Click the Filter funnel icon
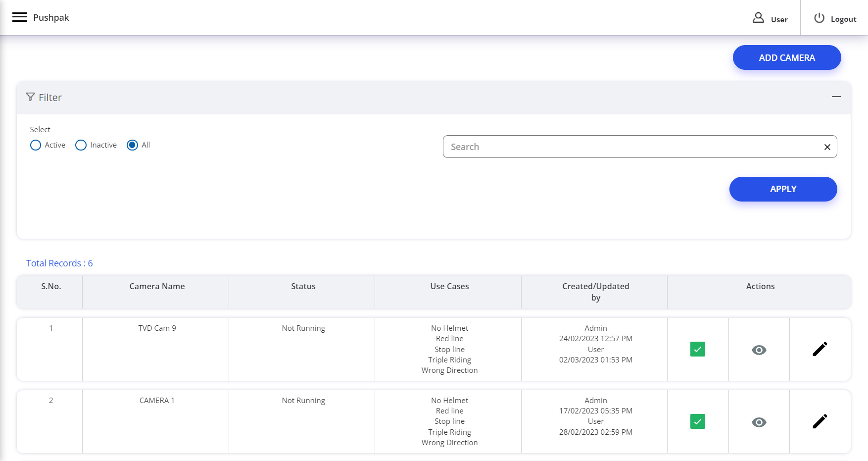This screenshot has width=868, height=461. [31, 97]
